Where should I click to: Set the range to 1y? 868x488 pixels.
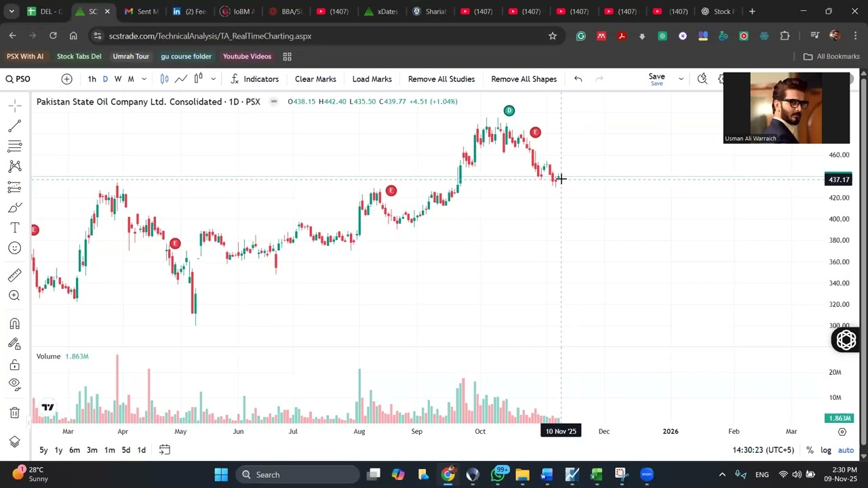point(58,450)
